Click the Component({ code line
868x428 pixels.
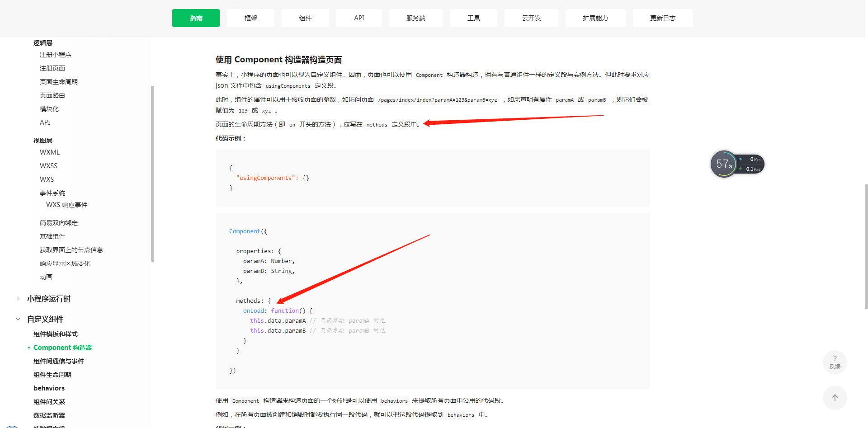click(x=248, y=231)
